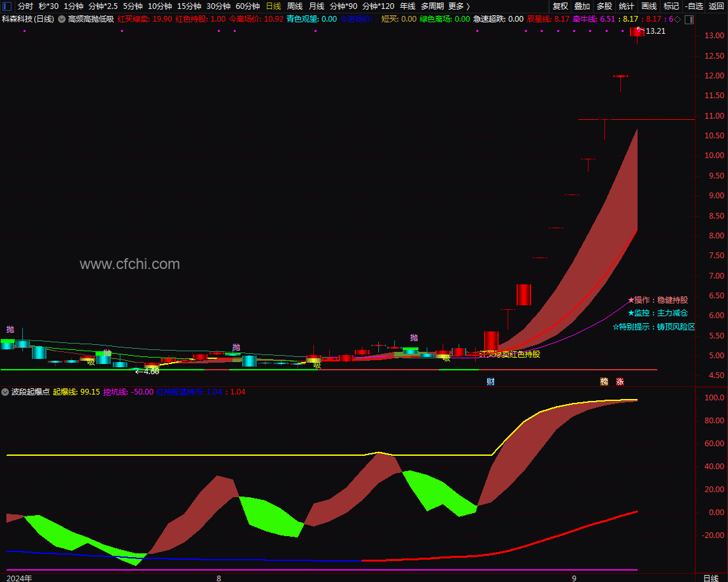Select the 60分钟 period
728x582 pixels.
click(x=248, y=6)
